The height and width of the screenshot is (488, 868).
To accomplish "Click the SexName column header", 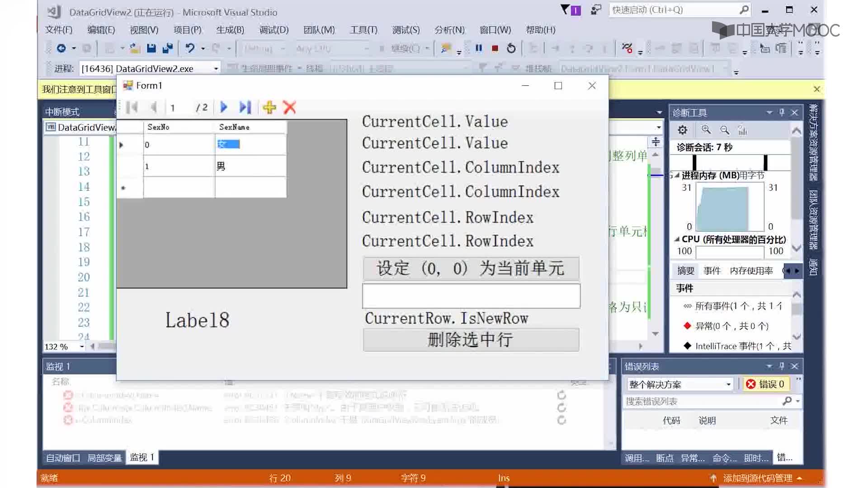I will tap(250, 127).
